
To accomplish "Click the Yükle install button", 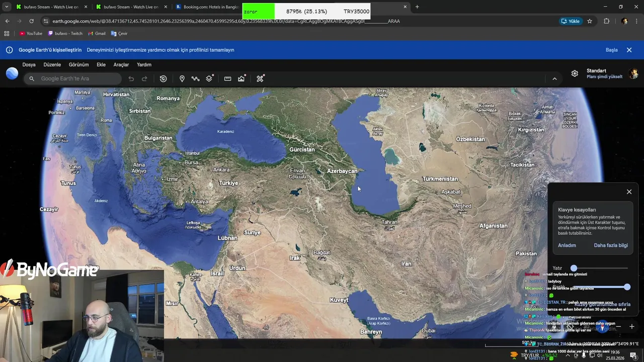I will coord(571,21).
